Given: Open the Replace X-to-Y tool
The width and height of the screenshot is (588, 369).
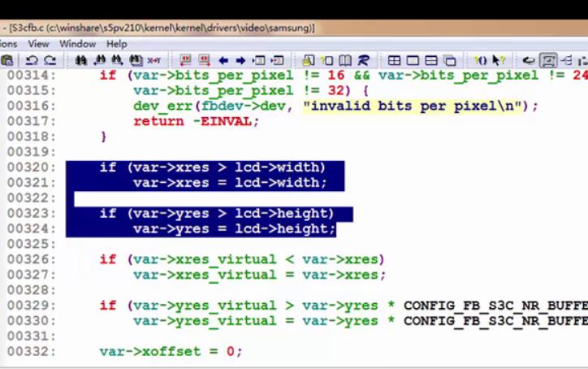Looking at the screenshot, I should click(153, 60).
